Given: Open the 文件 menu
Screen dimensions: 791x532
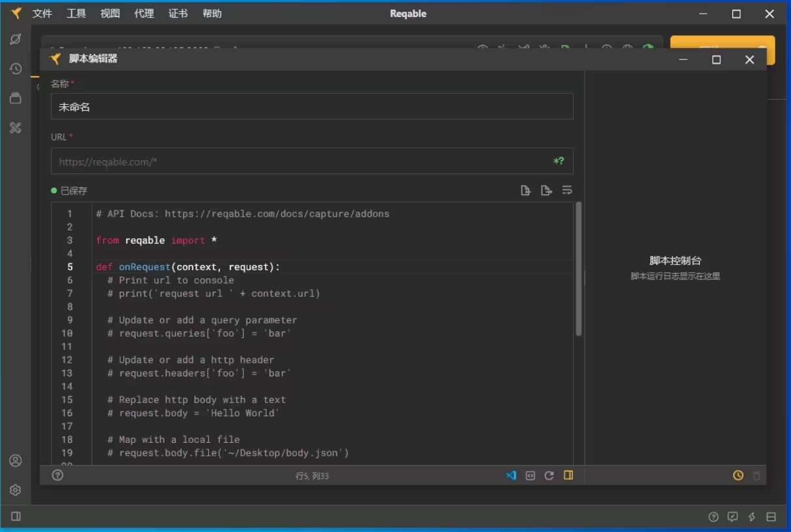Looking at the screenshot, I should tap(42, 14).
